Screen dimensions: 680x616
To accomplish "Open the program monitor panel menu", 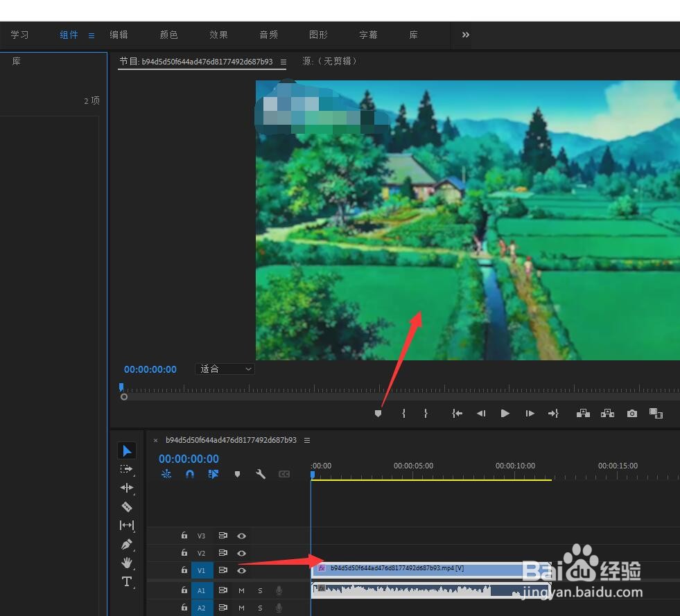I will click(x=284, y=62).
